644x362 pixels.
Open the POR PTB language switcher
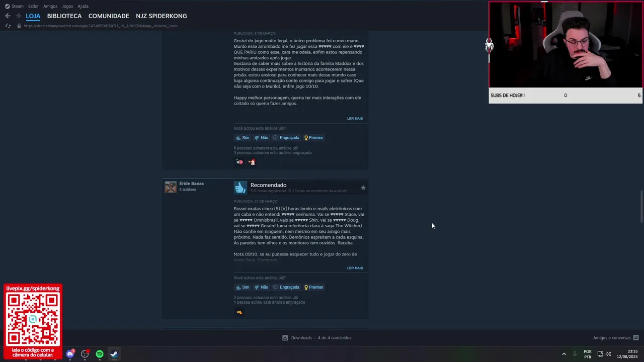587,354
